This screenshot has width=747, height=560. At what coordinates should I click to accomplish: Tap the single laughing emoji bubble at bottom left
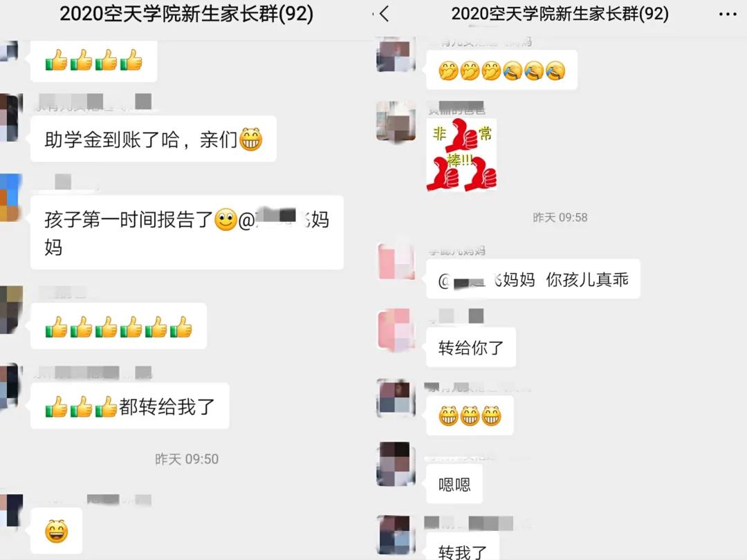(56, 531)
